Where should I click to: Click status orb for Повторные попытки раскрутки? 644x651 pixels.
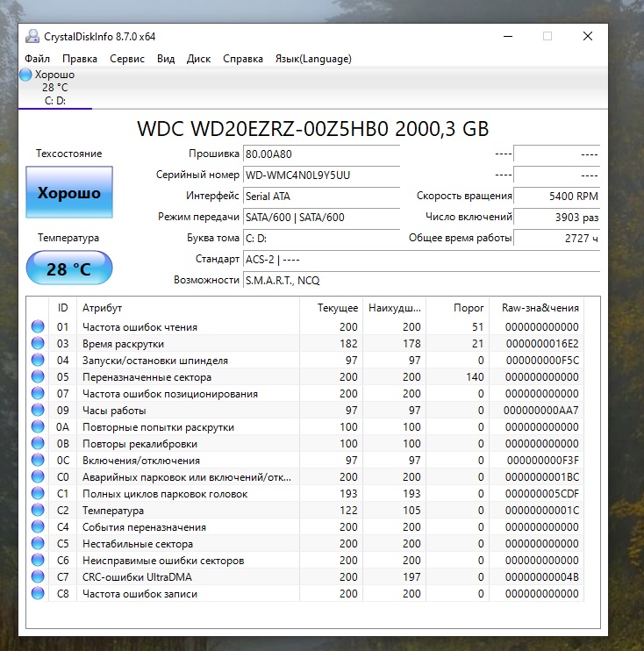pos(38,426)
